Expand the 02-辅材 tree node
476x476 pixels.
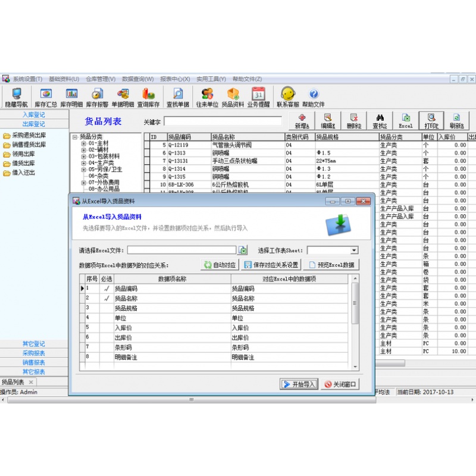pos(83,150)
